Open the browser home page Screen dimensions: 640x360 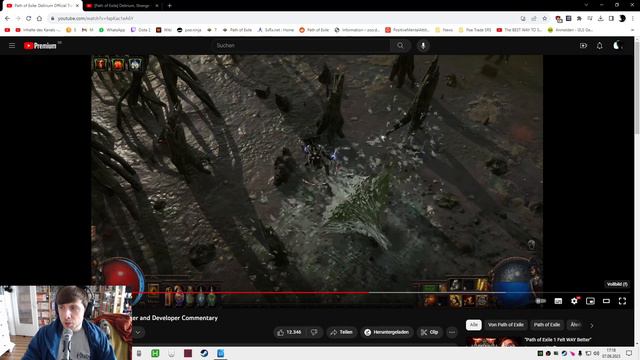39,18
